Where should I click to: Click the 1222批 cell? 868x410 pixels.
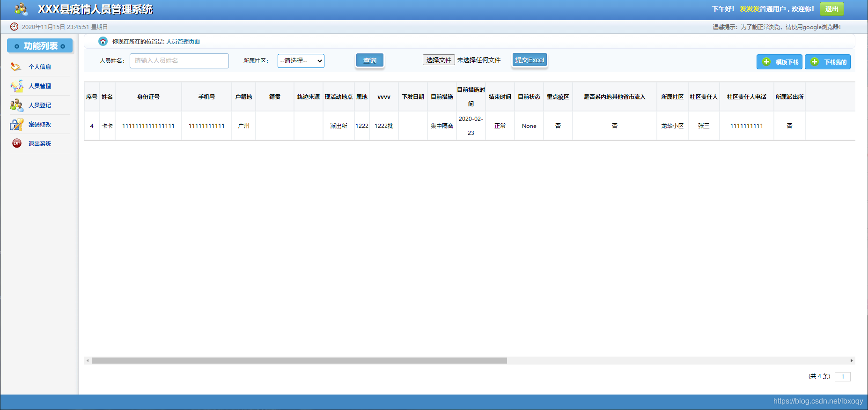(x=384, y=126)
